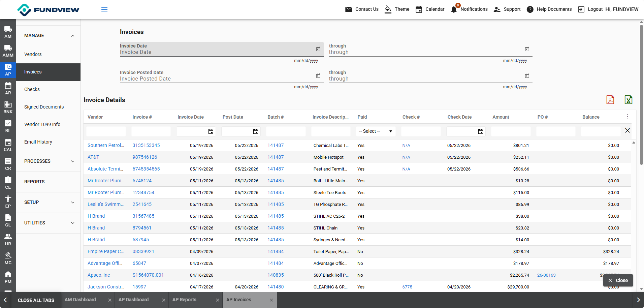Switch to the AP Reports tab
644x308 pixels.
click(184, 300)
